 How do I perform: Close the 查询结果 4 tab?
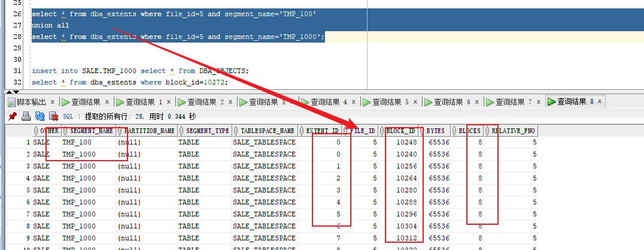[354, 102]
